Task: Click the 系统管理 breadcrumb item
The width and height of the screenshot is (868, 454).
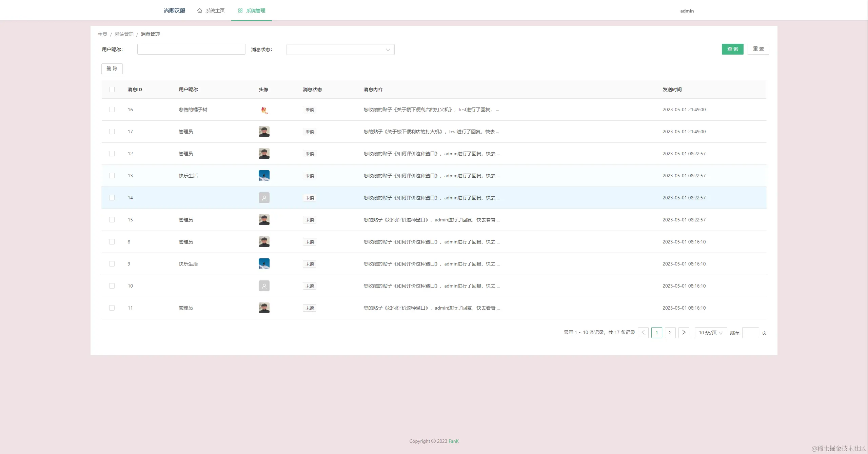Action: (124, 34)
